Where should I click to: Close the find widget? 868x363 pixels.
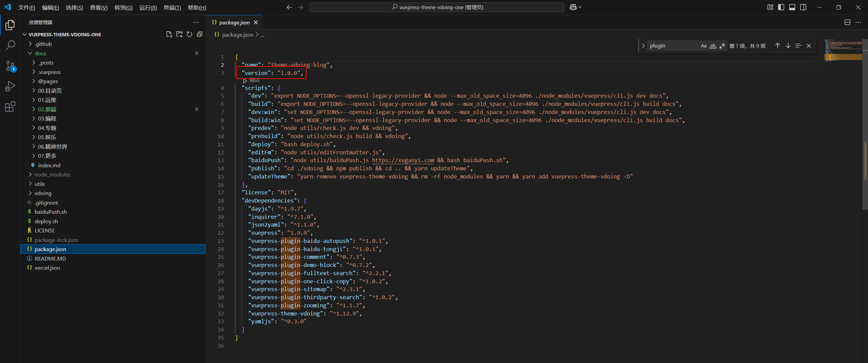[809, 46]
